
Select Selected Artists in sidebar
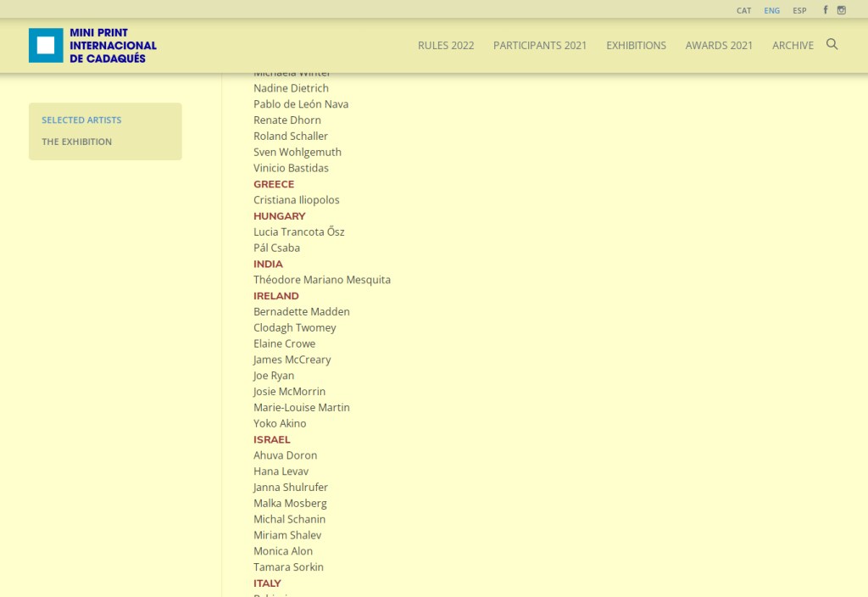click(x=81, y=120)
